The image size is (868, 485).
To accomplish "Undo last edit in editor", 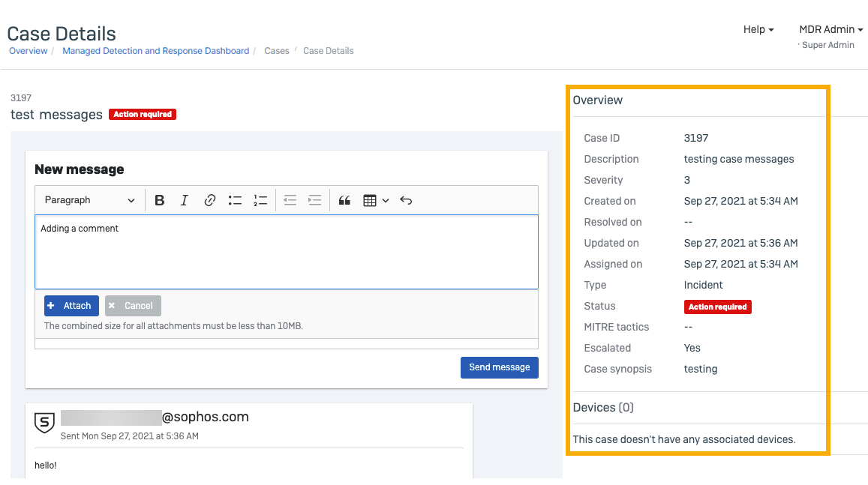I will coord(406,200).
